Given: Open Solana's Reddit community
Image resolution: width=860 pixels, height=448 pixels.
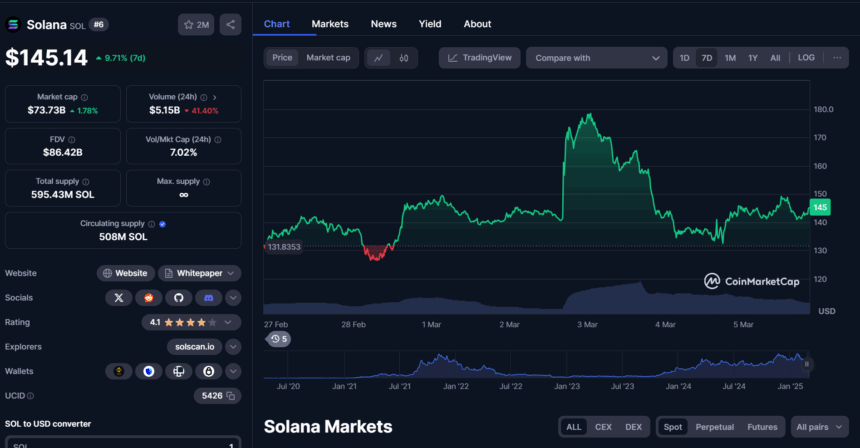Looking at the screenshot, I should tap(149, 298).
